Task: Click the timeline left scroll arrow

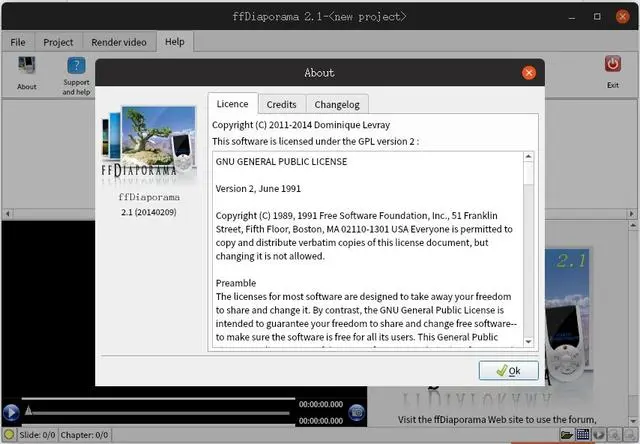Action: 8,213
